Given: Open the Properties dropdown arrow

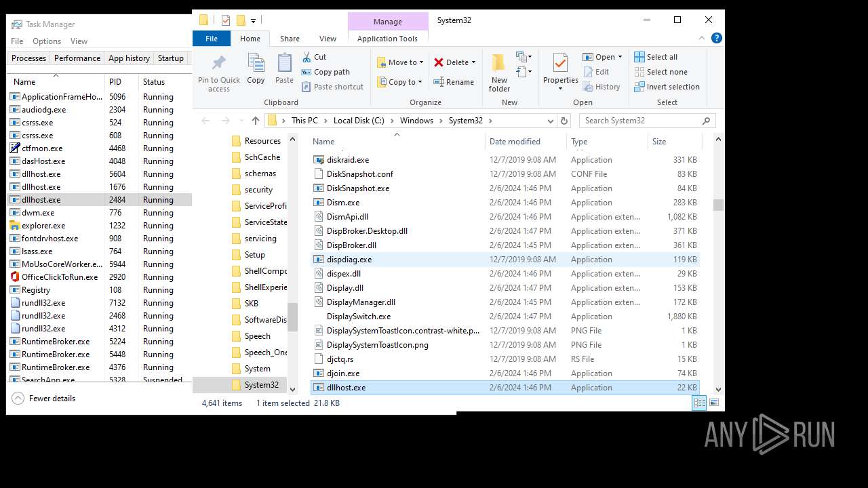Looking at the screenshot, I should [560, 89].
